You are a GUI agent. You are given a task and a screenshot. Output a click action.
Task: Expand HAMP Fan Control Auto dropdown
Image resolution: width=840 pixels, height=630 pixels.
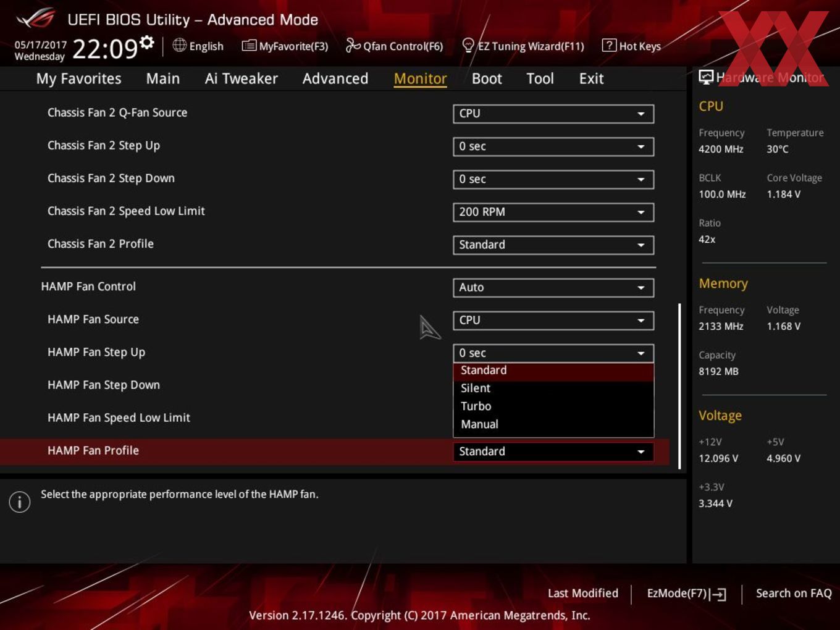[x=553, y=287]
